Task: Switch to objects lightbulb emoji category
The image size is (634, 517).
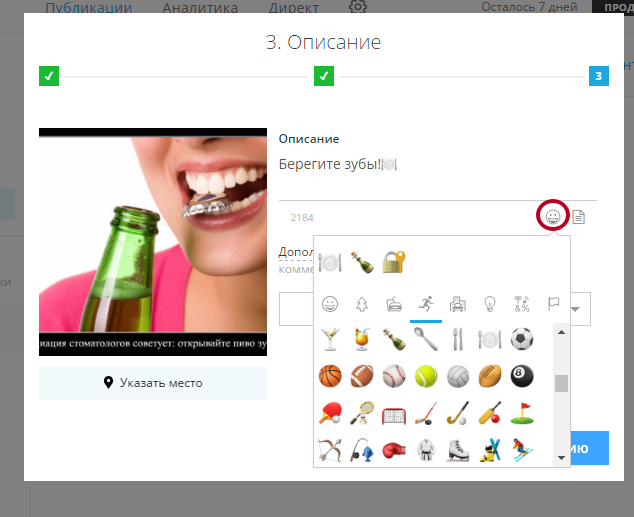Action: tap(490, 304)
